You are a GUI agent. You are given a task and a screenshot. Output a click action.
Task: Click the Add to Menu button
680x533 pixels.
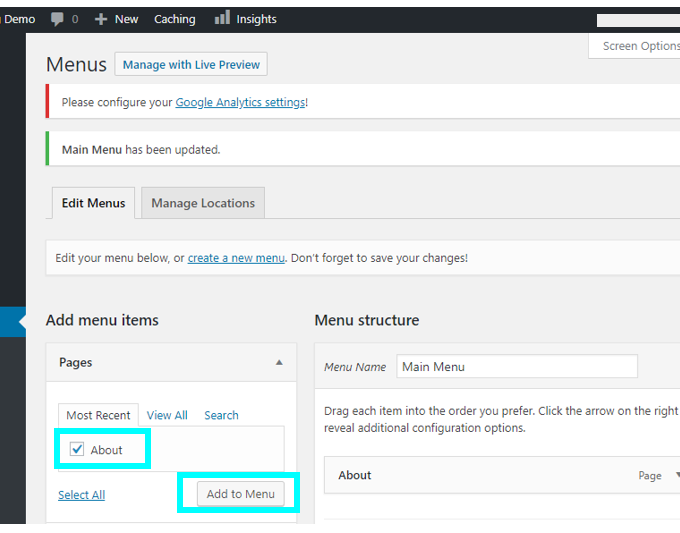pyautogui.click(x=241, y=494)
